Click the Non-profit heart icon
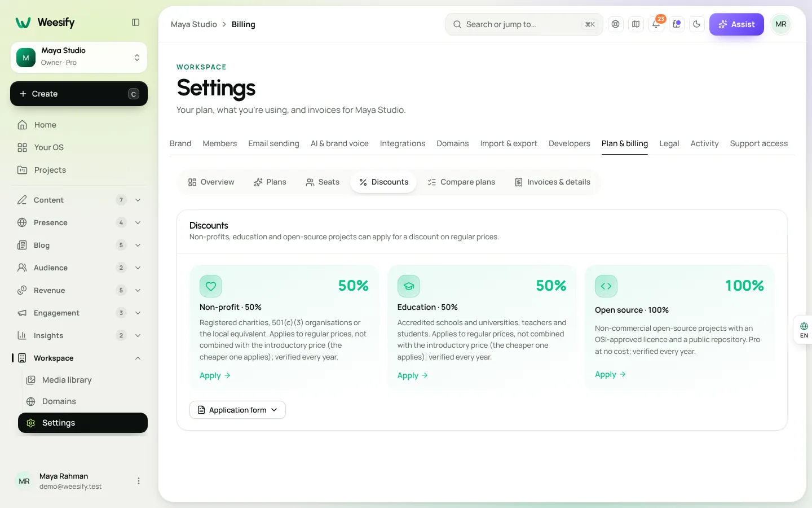 211,286
